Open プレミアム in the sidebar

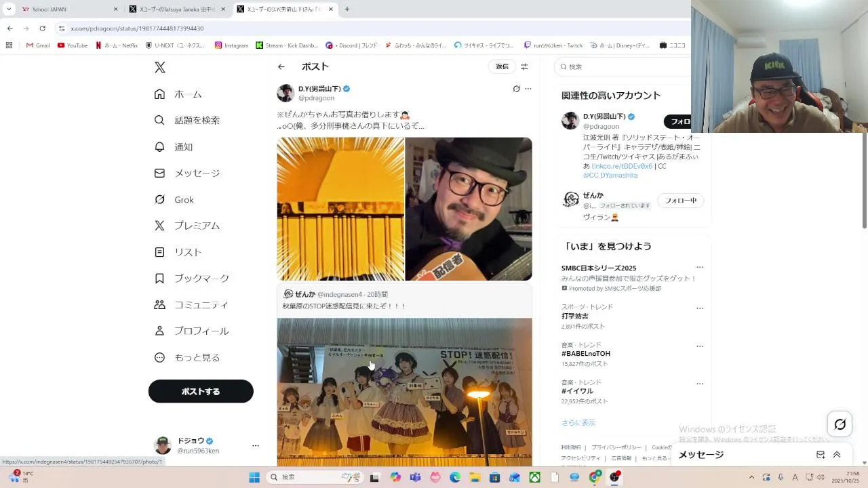point(187,226)
